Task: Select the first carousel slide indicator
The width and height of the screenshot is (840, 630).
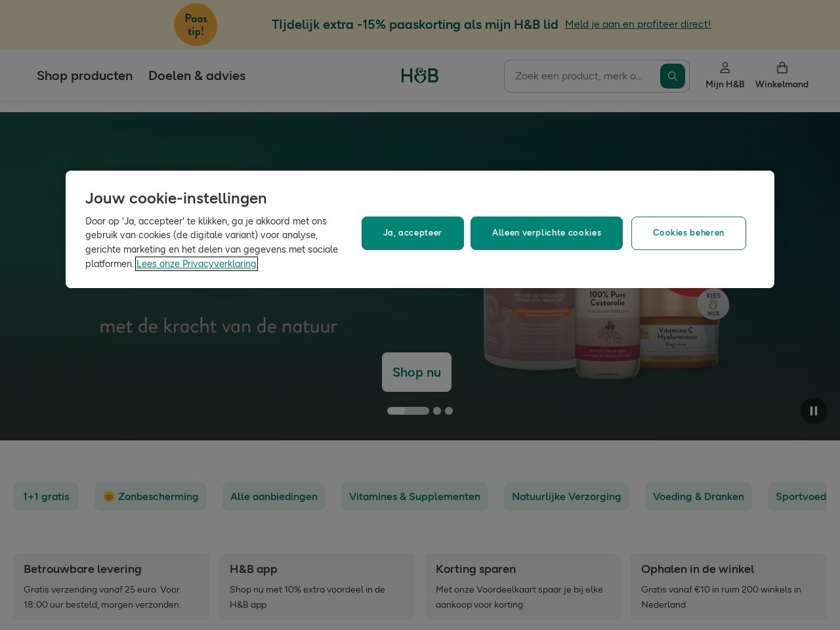Action: [408, 411]
